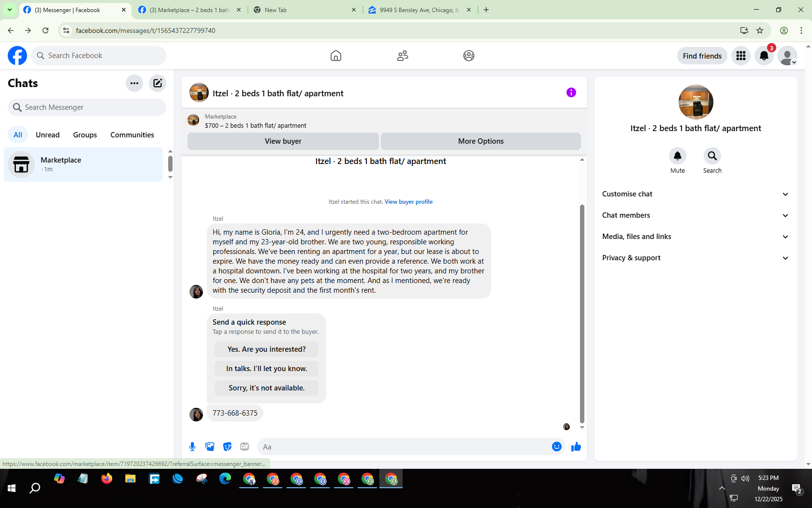Viewport: 812px width, 508px height.
Task: Open Firefox from taskbar
Action: click(x=107, y=479)
